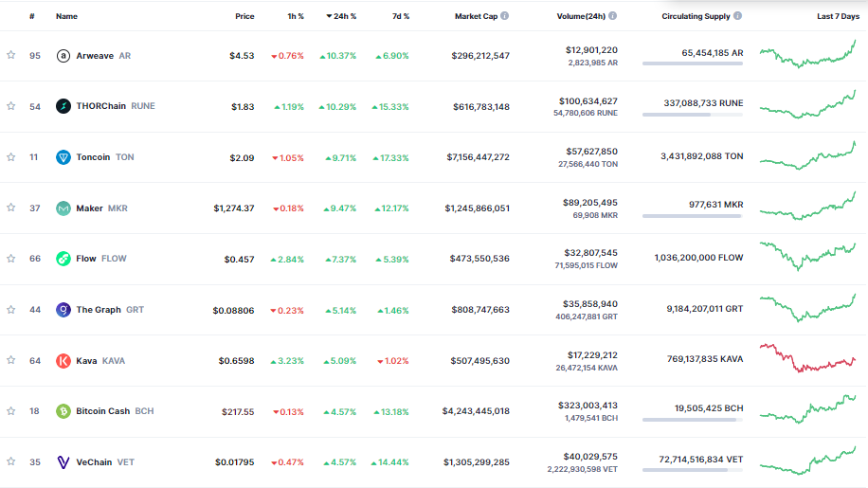Image resolution: width=868 pixels, height=488 pixels.
Task: Sort by the 24h % column
Action: tap(341, 17)
